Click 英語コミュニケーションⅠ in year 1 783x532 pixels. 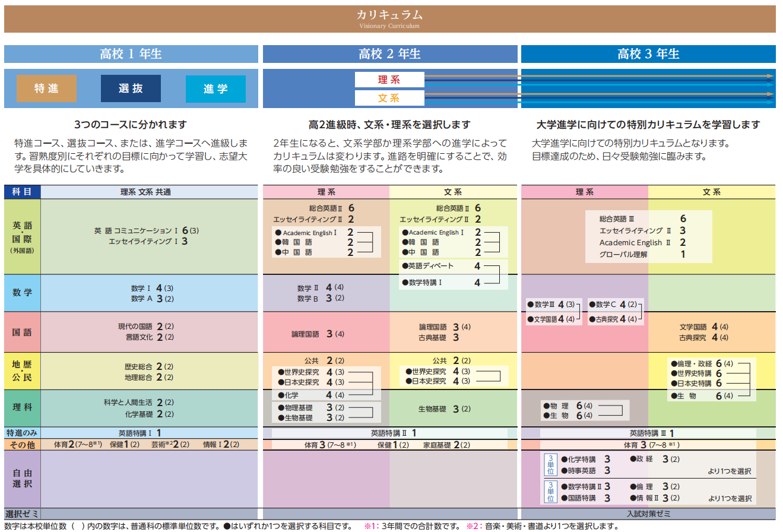(x=146, y=230)
